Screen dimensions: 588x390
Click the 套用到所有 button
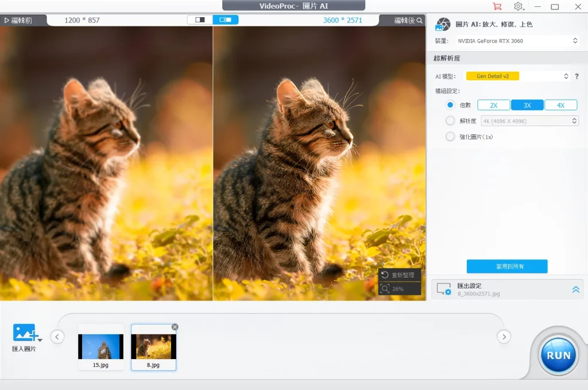coord(506,267)
